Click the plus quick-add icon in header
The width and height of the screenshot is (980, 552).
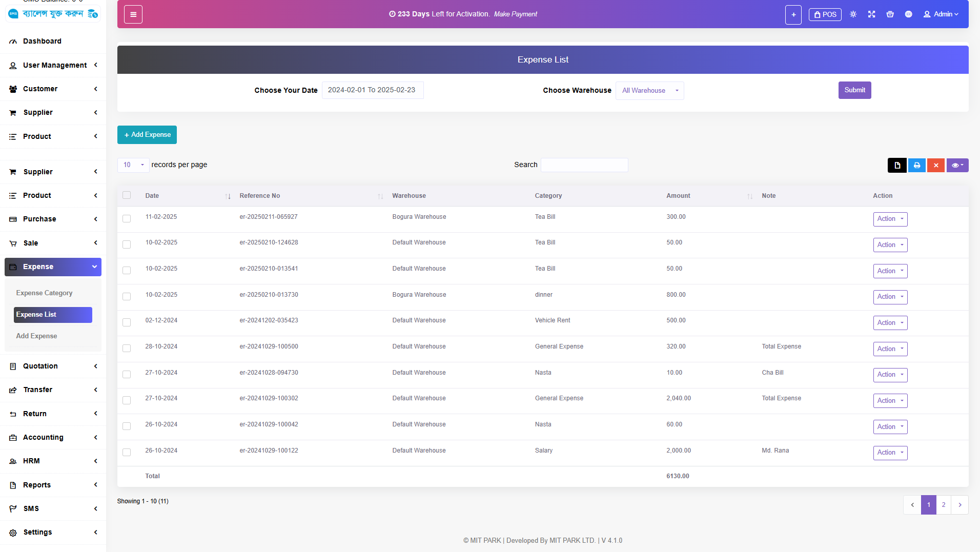pyautogui.click(x=793, y=15)
